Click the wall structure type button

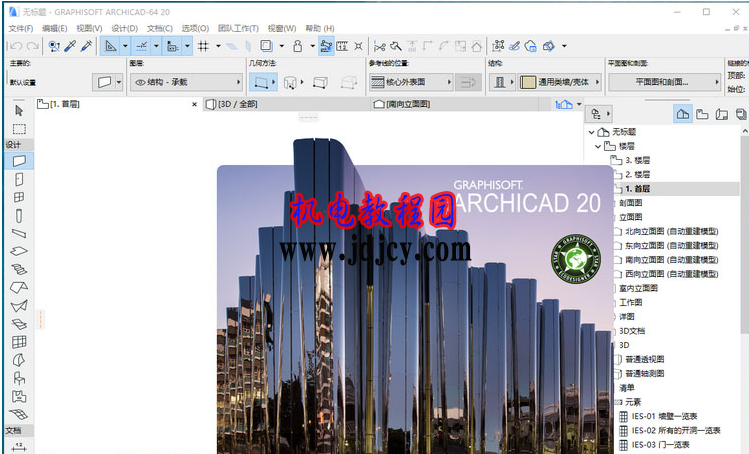(x=500, y=82)
